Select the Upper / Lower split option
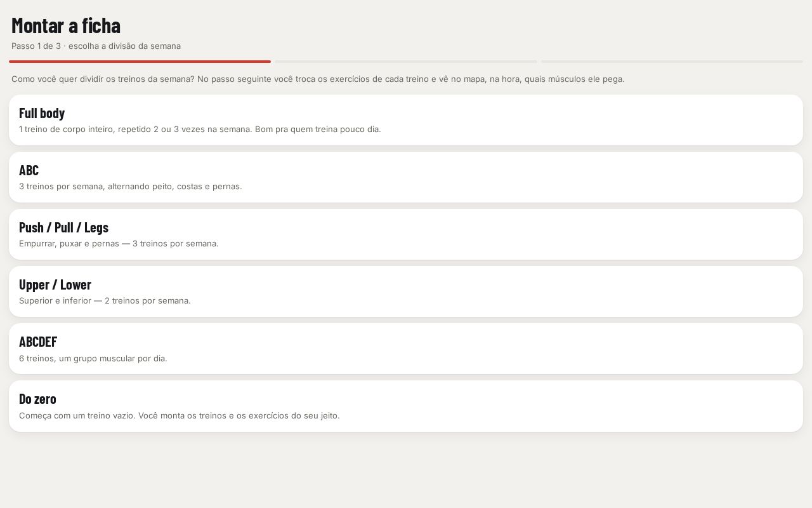Screen dimensions: 812x508 (406, 291)
